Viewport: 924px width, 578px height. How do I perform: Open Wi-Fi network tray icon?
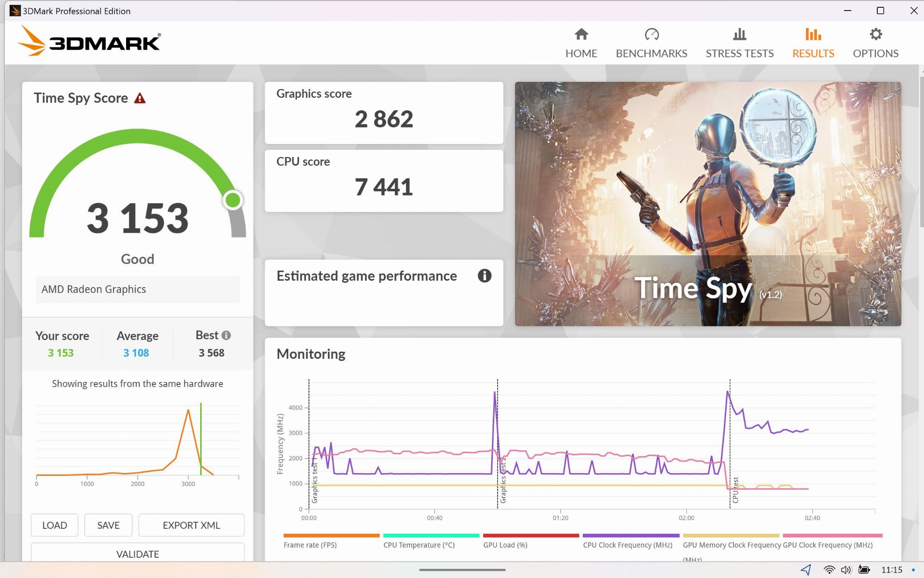[x=829, y=570]
